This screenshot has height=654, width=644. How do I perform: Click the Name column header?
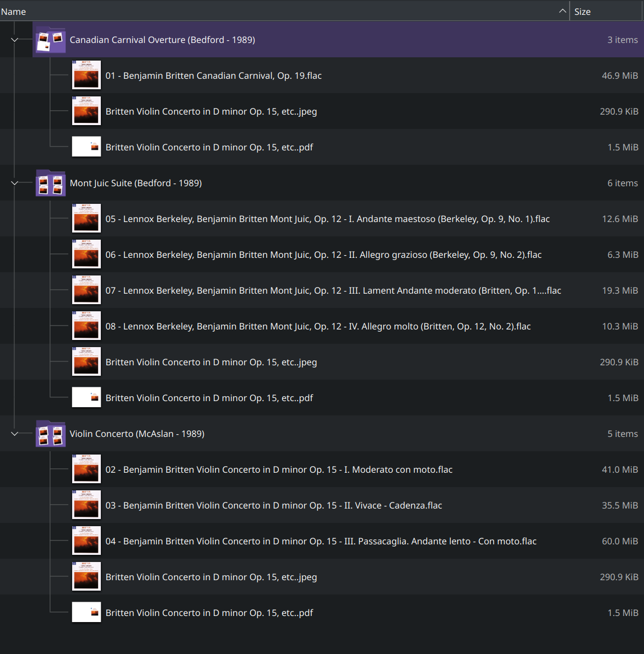coord(14,10)
